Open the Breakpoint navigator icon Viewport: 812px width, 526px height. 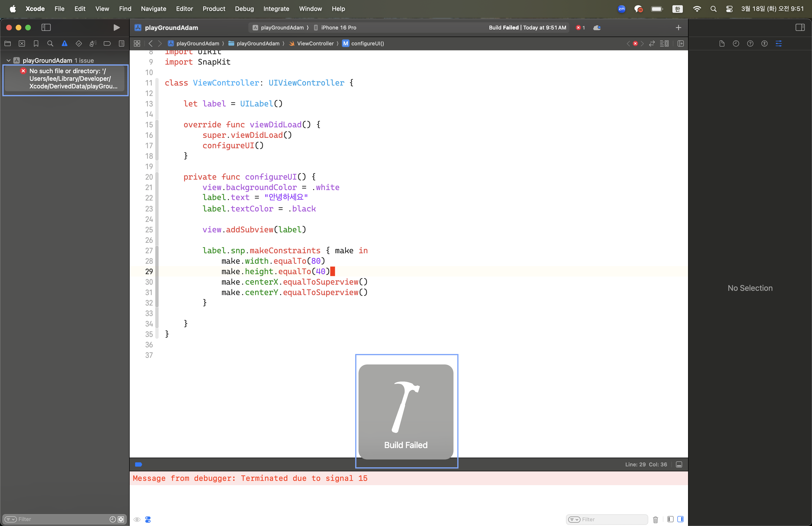(x=107, y=43)
